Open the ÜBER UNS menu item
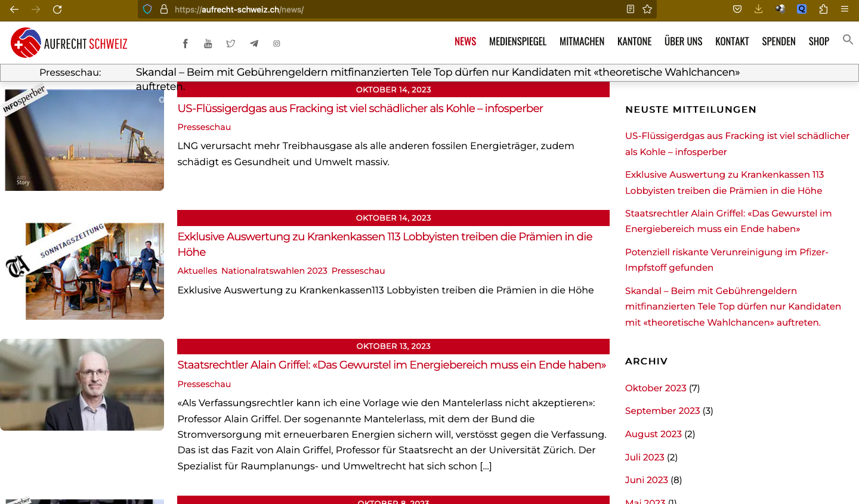The height and width of the screenshot is (504, 859). (x=684, y=41)
